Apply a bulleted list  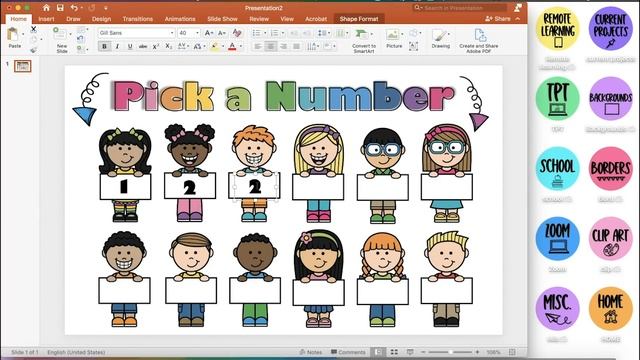(x=256, y=33)
